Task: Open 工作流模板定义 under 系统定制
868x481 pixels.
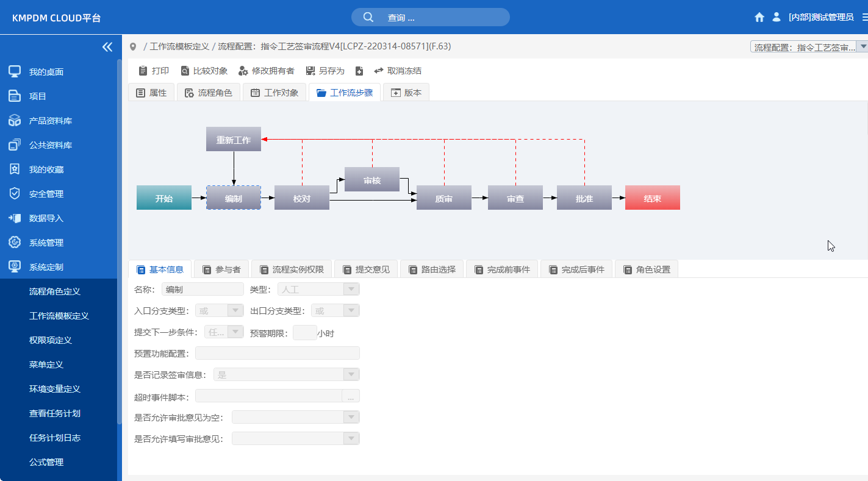Action: [x=58, y=316]
